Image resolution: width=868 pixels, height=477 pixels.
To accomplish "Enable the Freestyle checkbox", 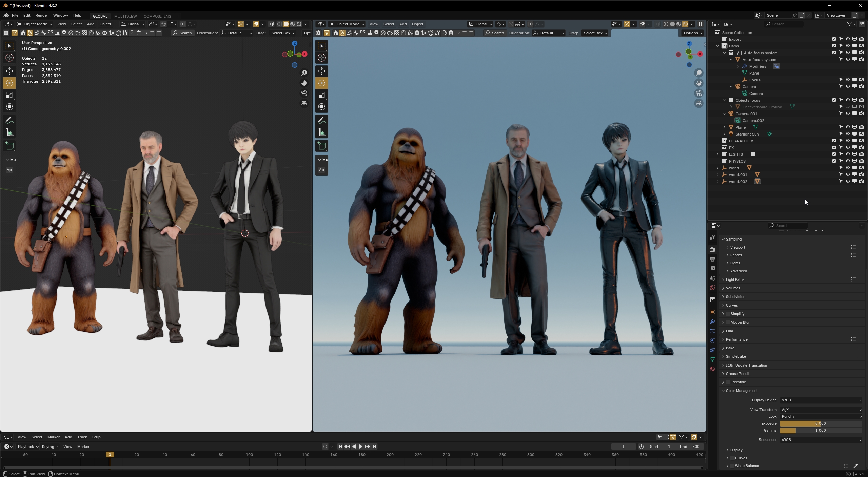I will 728,382.
